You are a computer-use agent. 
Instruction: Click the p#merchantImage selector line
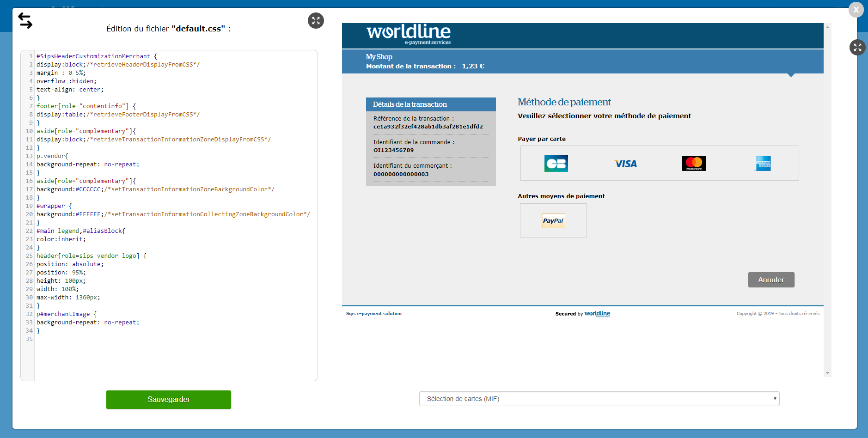(x=67, y=314)
